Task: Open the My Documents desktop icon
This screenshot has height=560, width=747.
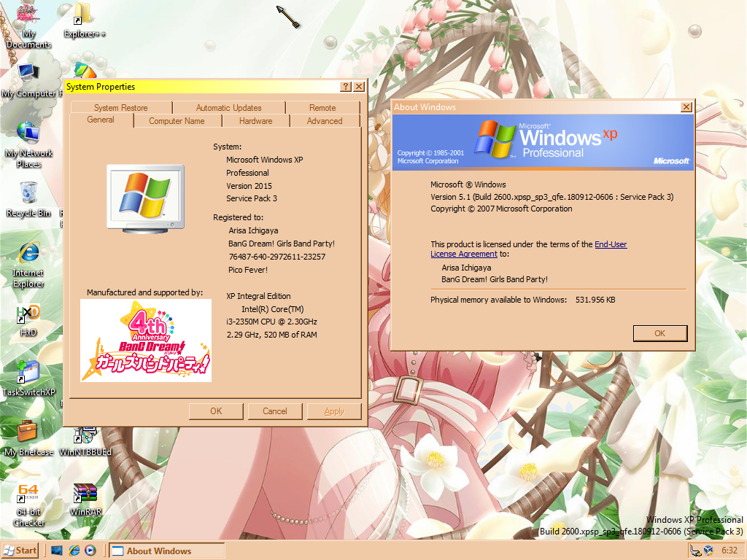Action: 28,26
